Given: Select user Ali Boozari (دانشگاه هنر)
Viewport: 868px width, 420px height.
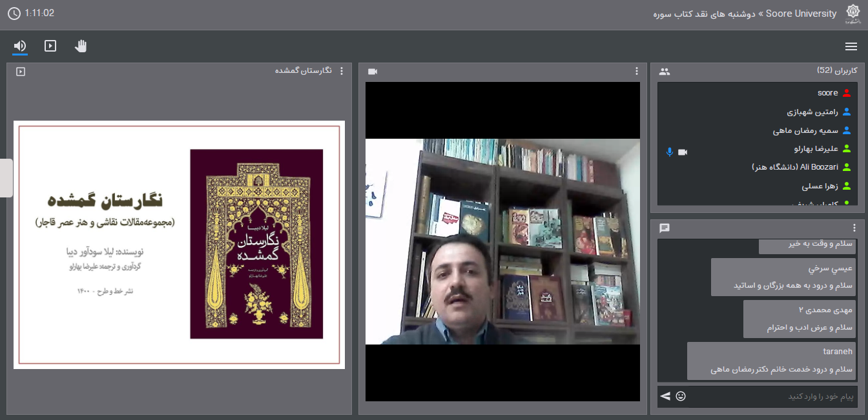Looking at the screenshot, I should (x=758, y=167).
